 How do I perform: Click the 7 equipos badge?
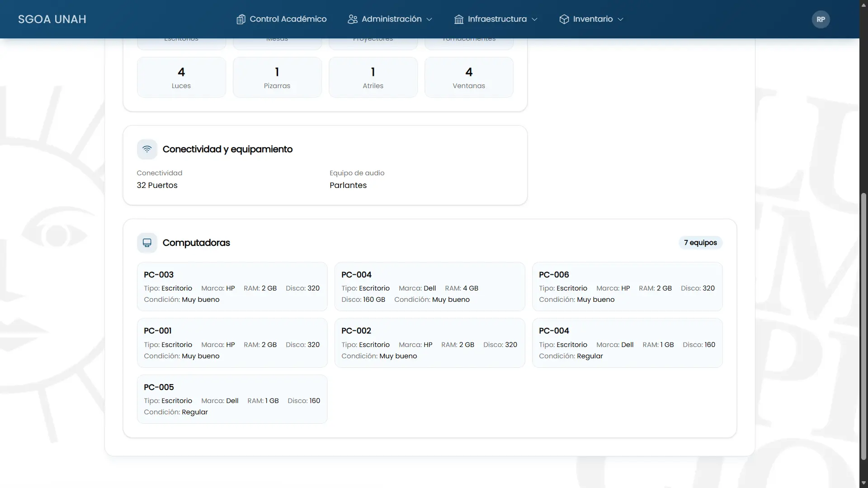(700, 243)
